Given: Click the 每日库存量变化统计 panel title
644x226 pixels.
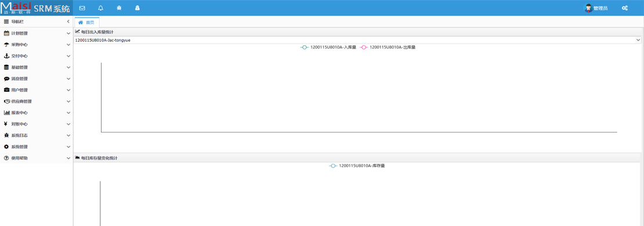Looking at the screenshot, I should (99, 158).
